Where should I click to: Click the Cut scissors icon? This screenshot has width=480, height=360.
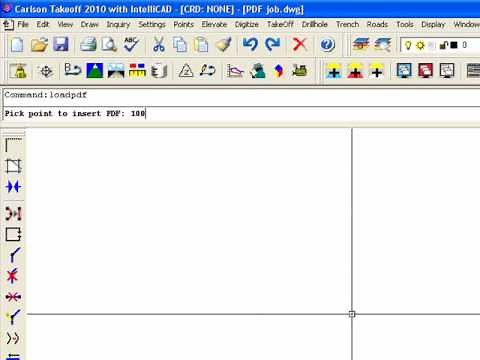click(159, 45)
